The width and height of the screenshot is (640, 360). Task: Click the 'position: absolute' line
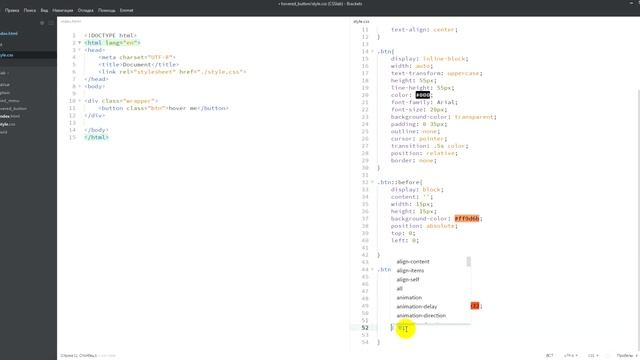(424, 226)
